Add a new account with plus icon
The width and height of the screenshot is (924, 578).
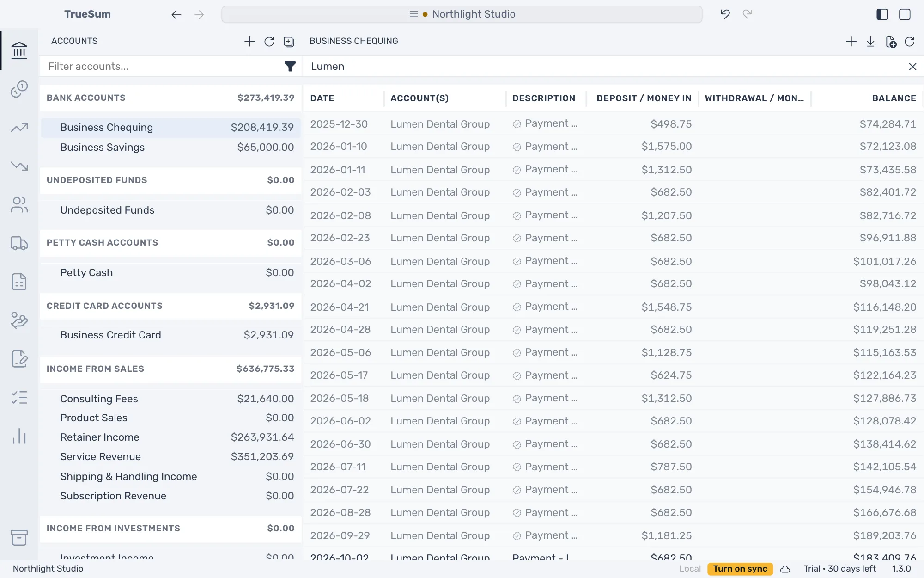pos(249,42)
